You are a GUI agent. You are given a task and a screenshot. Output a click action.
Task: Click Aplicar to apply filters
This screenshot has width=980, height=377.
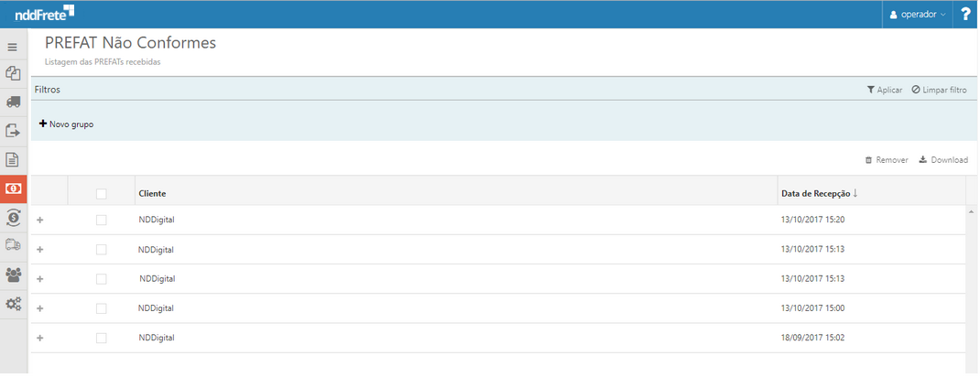[885, 90]
